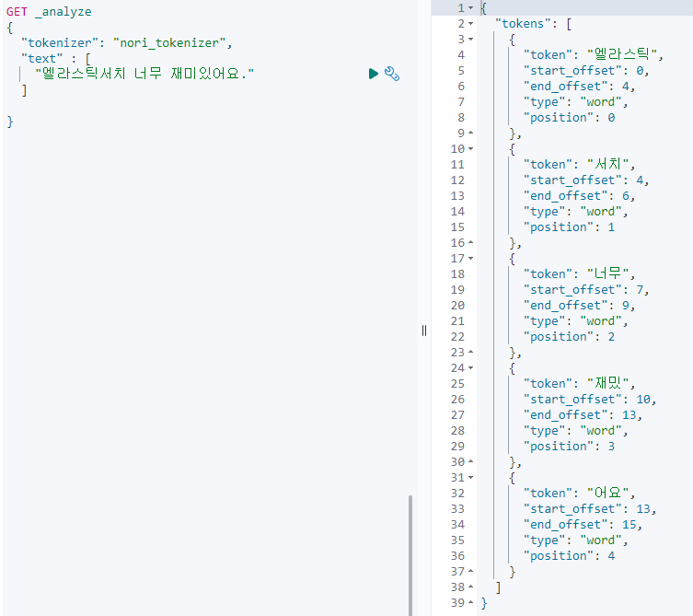Screen dimensions: 693x616
Task: Click "position": 2 on line 22
Action: coord(570,337)
